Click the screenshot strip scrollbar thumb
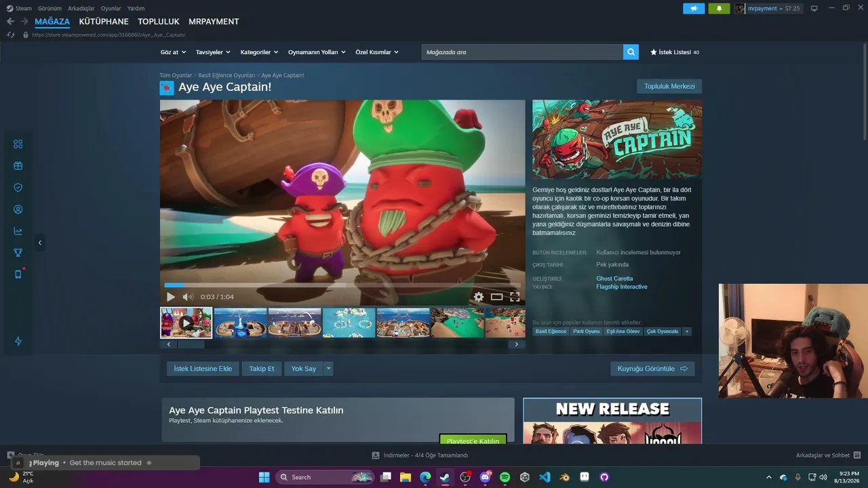This screenshot has width=868, height=488. [191, 344]
